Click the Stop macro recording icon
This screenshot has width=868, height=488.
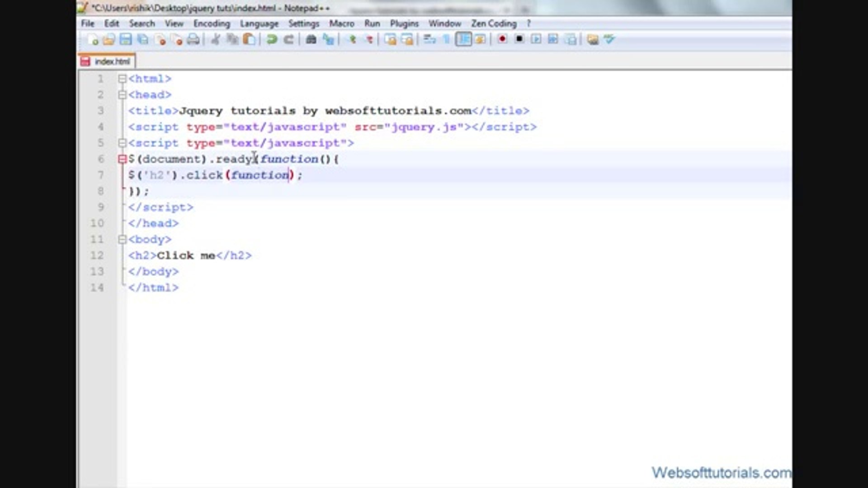pos(519,39)
